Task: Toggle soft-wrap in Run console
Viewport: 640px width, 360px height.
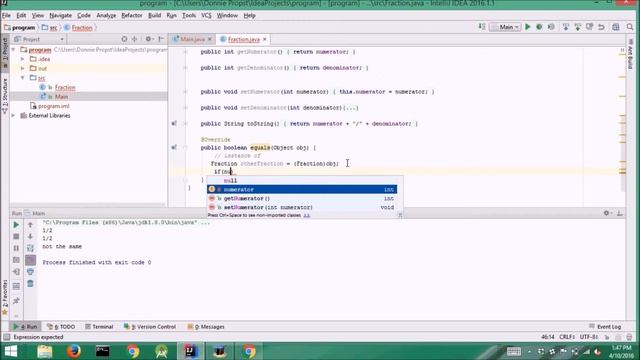Action: pos(30,248)
